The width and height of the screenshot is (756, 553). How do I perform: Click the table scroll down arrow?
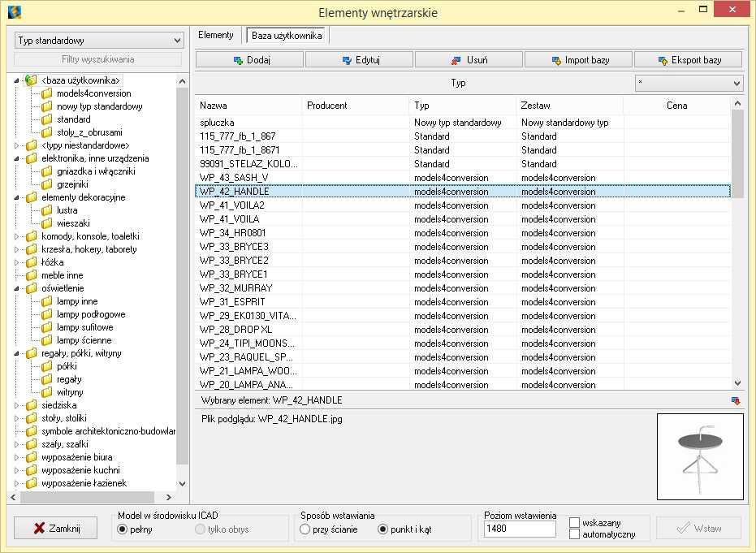737,383
